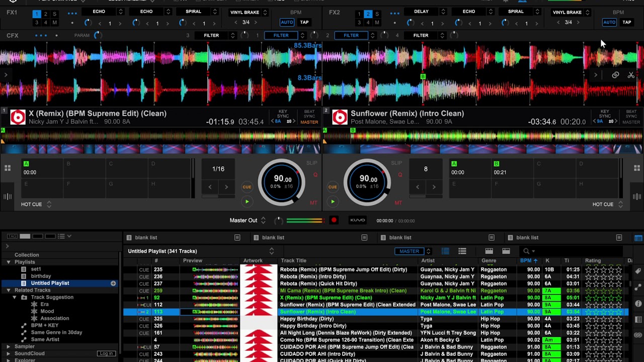This screenshot has width=644, height=362.
Task: Click the deck 2 waveform bars icon
Action: tap(637, 197)
